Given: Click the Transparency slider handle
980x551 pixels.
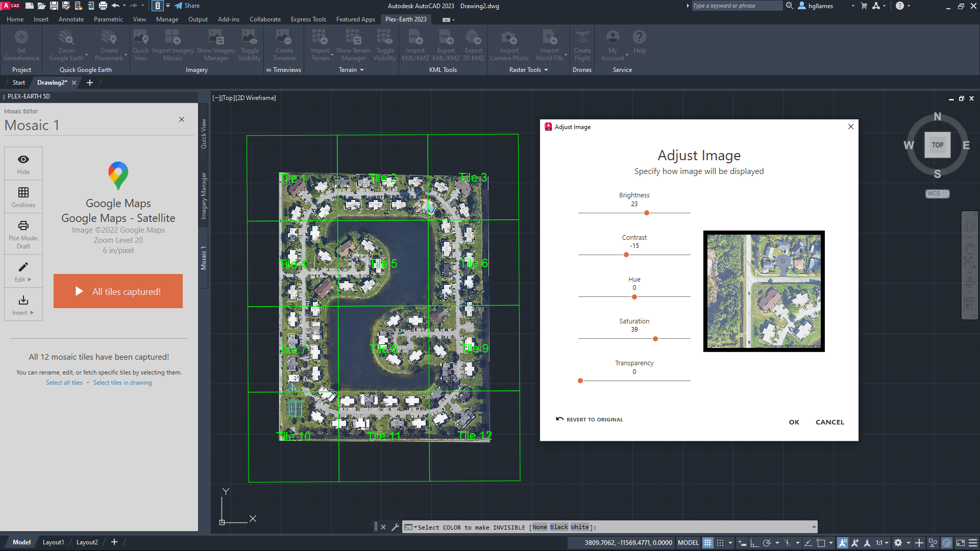Looking at the screenshot, I should [580, 381].
